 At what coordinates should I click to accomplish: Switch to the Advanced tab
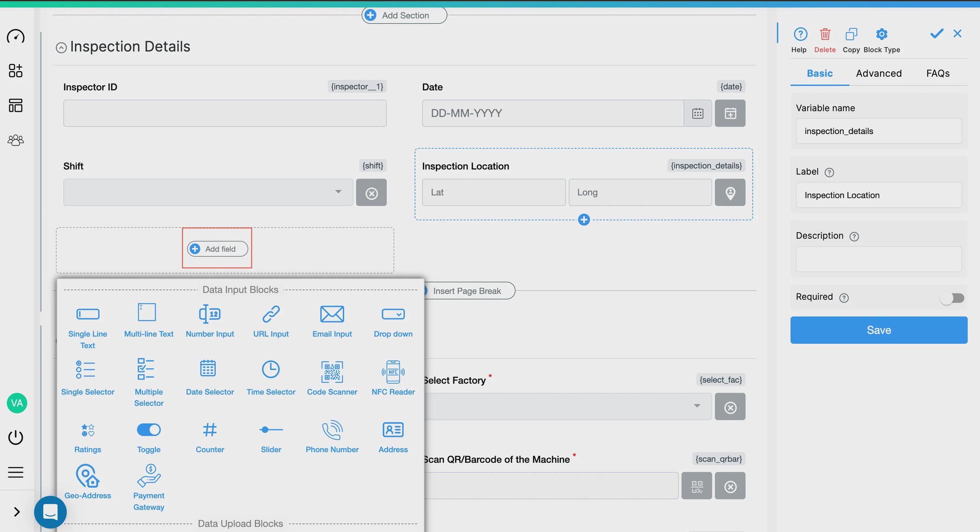click(x=879, y=74)
